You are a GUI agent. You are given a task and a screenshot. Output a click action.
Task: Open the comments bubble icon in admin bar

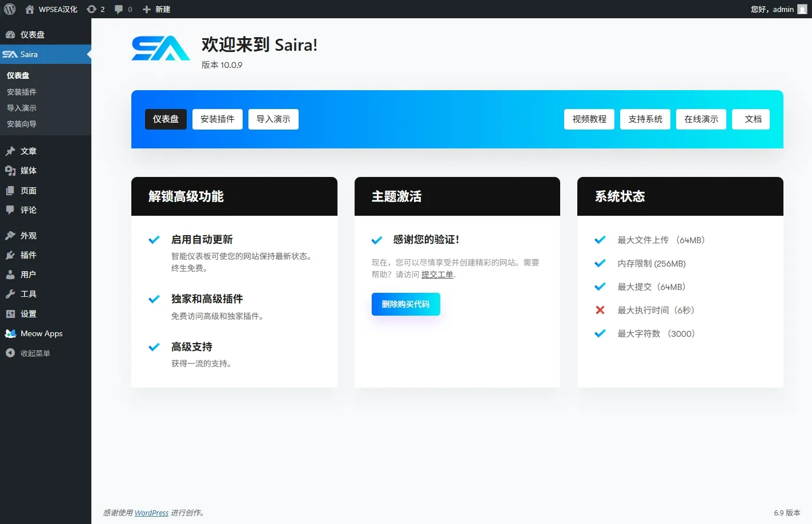point(123,9)
